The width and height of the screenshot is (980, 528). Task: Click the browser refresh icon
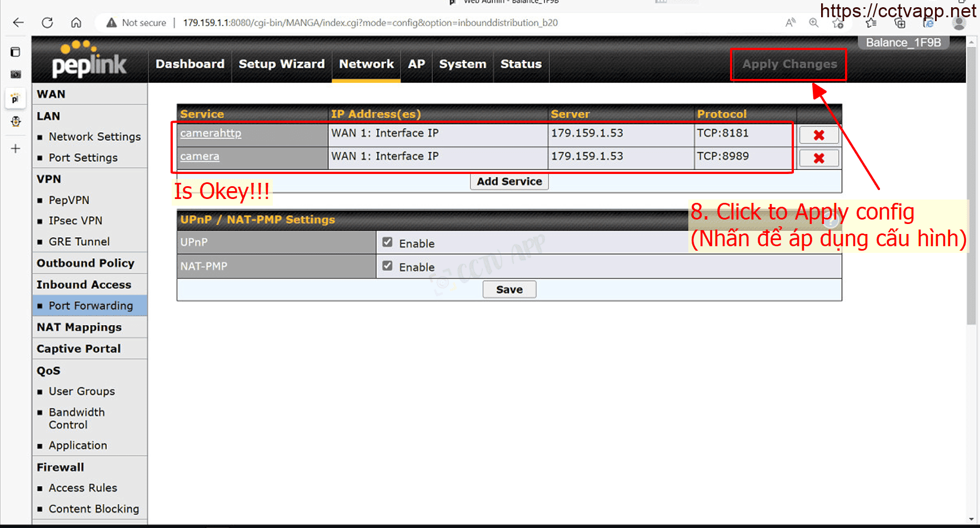(47, 23)
